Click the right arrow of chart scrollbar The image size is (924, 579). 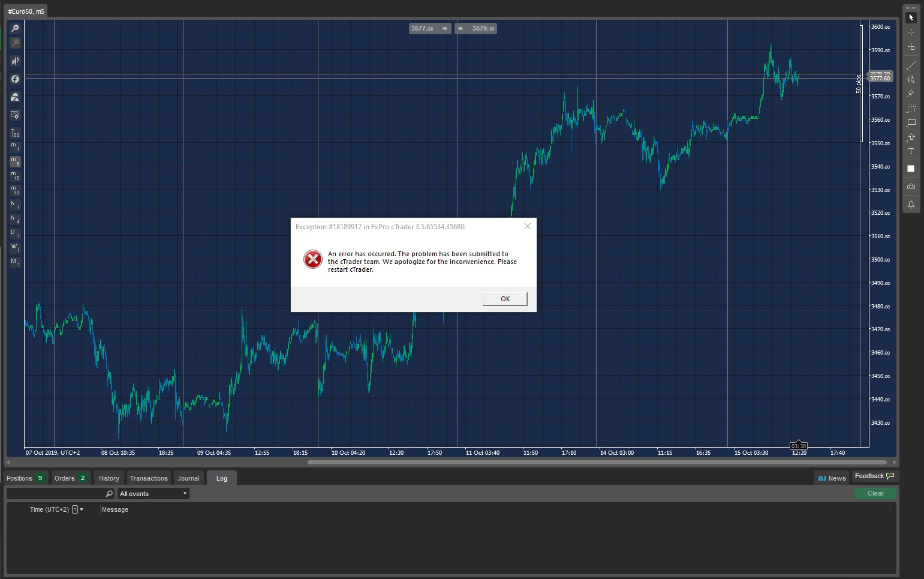pos(895,463)
